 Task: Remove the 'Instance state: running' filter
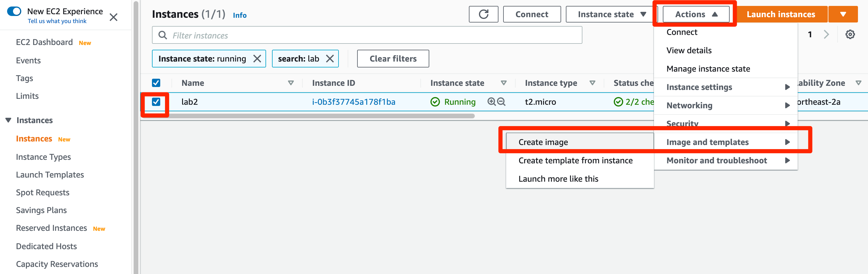tap(257, 59)
